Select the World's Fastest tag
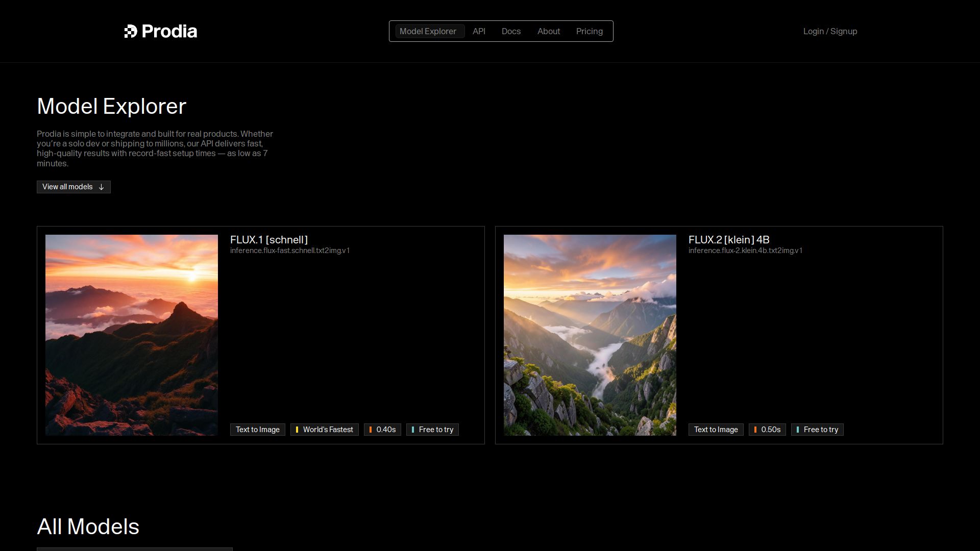Image resolution: width=980 pixels, height=551 pixels. coord(325,430)
